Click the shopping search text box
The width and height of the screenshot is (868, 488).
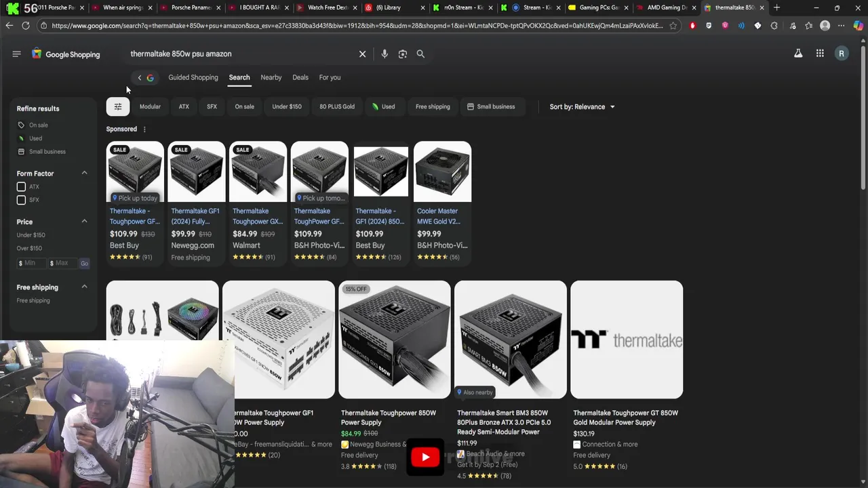[x=241, y=54]
